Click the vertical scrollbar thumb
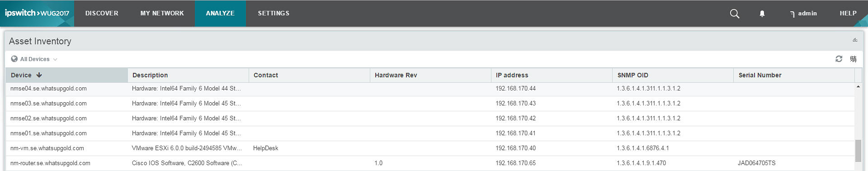This screenshot has width=868, height=171. pos(858,151)
